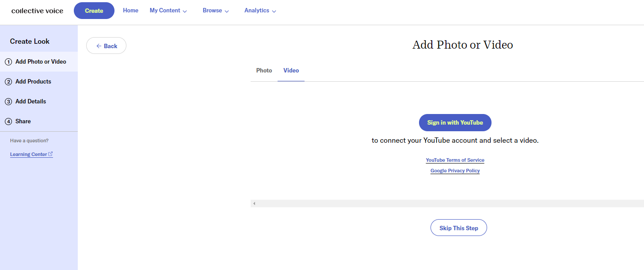Screen dimensions: 644x270
Task: Click the collective voice logo
Action: pyautogui.click(x=37, y=11)
